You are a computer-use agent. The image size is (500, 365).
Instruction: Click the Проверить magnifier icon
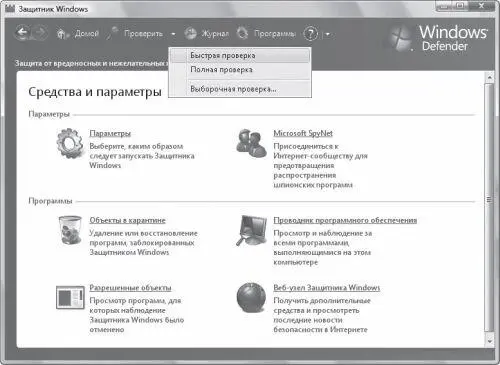coord(113,33)
